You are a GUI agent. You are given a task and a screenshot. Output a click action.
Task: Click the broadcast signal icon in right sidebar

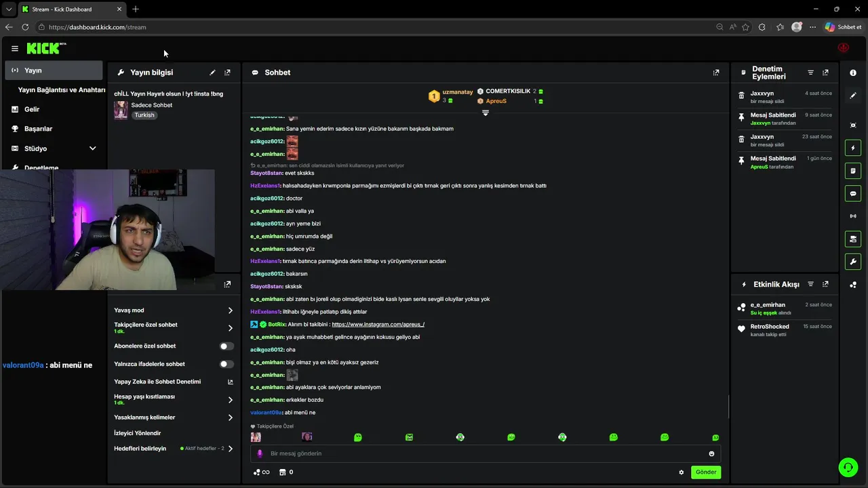853,216
